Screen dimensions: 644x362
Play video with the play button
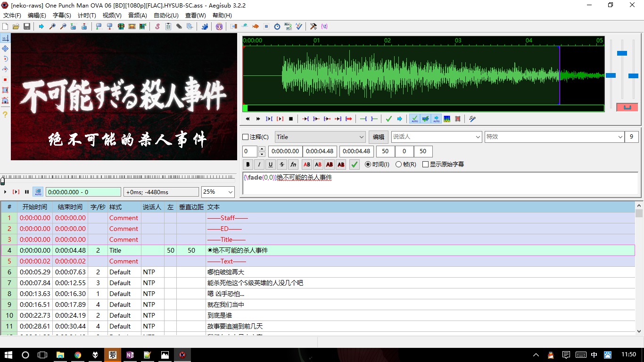click(5, 192)
